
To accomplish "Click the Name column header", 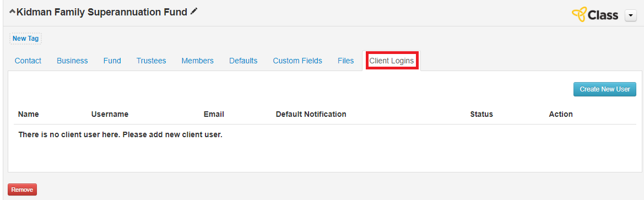I will [29, 114].
